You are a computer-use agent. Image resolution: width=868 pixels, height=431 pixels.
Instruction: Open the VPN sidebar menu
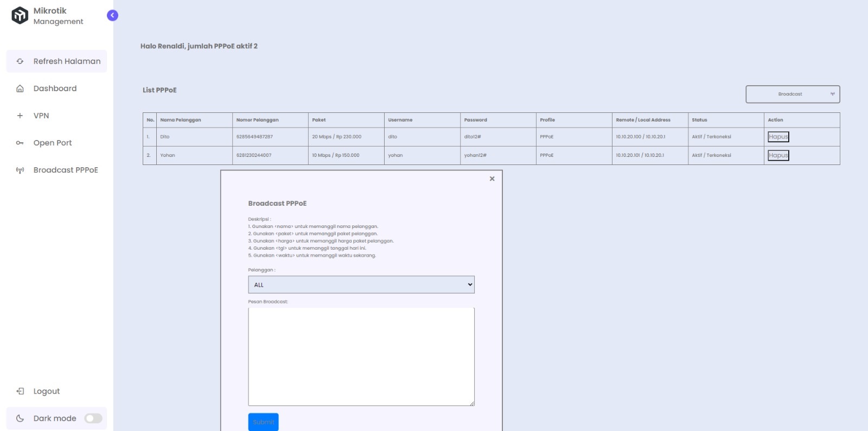click(x=41, y=116)
